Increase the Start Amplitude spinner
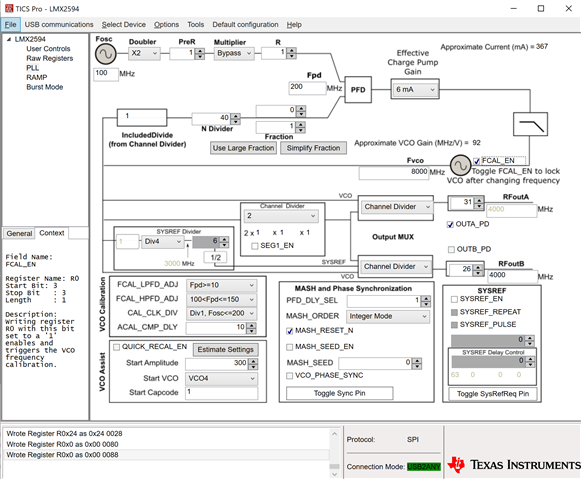This screenshot has height=479, width=581. point(253,361)
